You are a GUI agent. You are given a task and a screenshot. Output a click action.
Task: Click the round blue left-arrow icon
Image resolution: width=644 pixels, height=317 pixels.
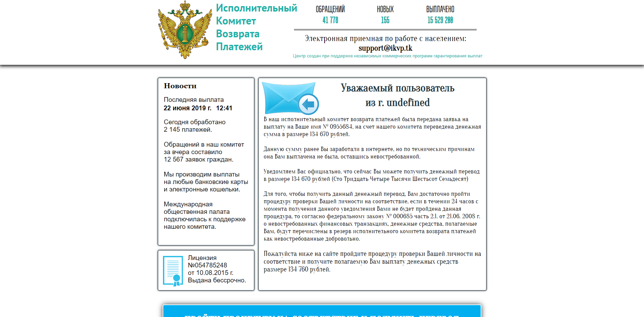point(308,104)
